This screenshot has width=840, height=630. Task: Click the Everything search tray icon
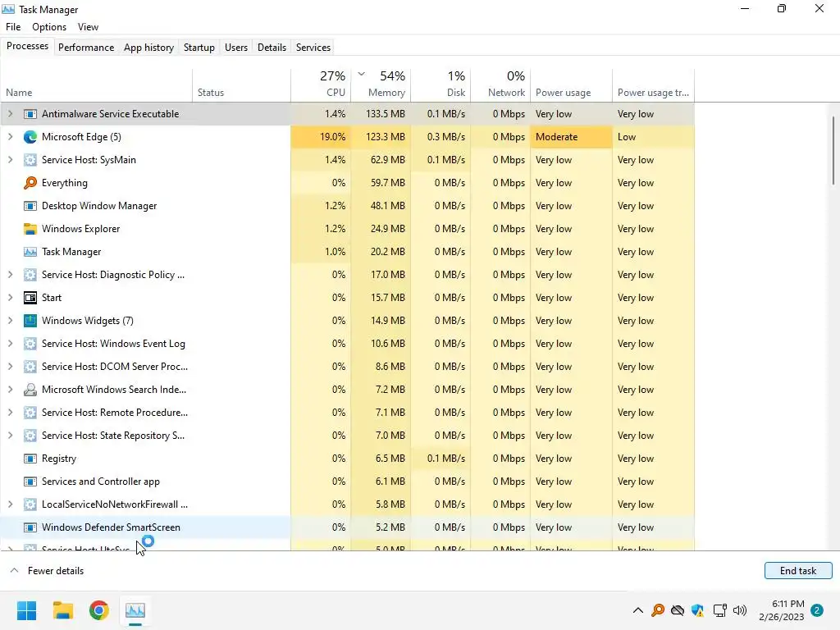[658, 610]
